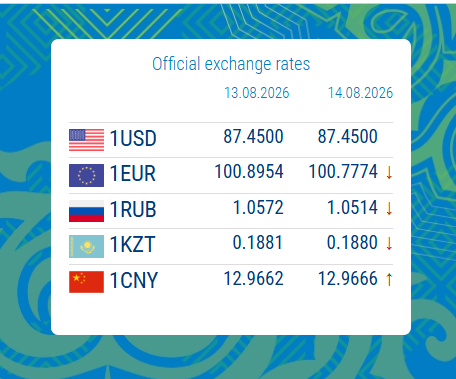This screenshot has width=456, height=379.
Task: Select the 1RUB currency label
Action: point(133,209)
